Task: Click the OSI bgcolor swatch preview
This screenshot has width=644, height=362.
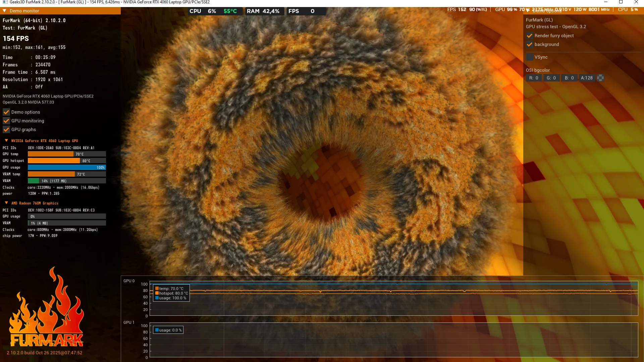Action: (x=600, y=78)
